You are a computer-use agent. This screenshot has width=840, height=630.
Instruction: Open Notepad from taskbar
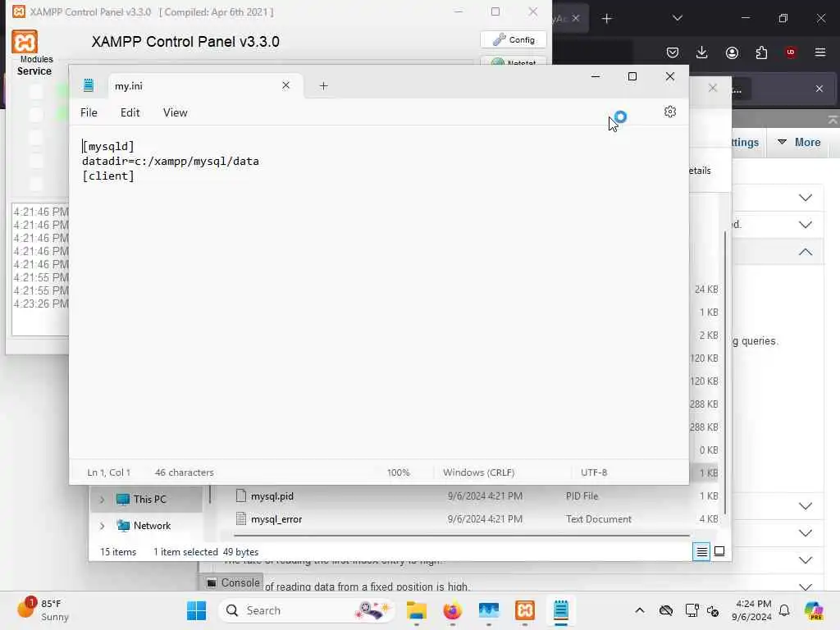pos(561,610)
